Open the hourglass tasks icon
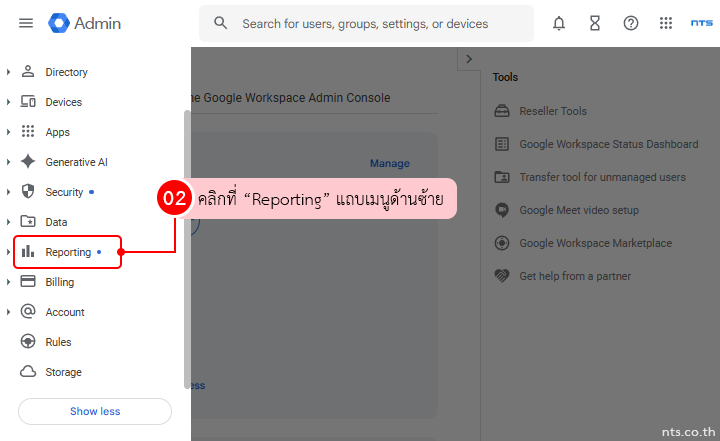The height and width of the screenshot is (441, 720). pyautogui.click(x=595, y=23)
